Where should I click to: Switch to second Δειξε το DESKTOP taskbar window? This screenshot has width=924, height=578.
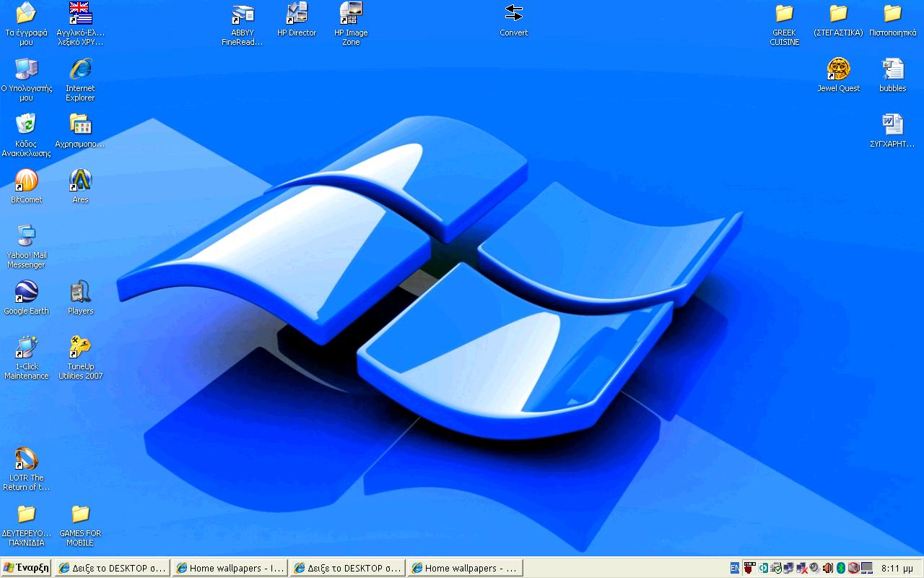coord(348,568)
